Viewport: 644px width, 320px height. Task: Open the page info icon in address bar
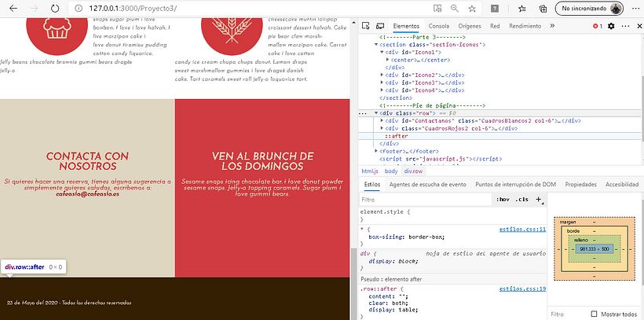point(79,8)
